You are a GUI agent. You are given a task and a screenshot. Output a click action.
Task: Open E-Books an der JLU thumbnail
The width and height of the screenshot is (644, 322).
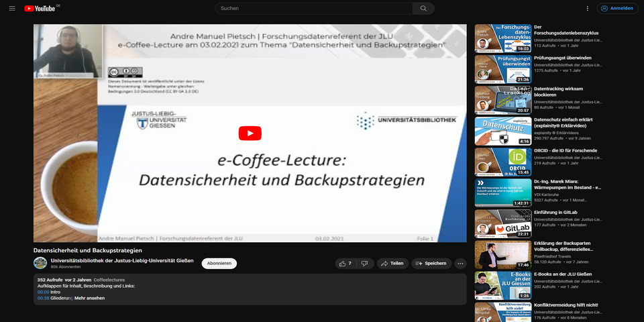tap(503, 286)
